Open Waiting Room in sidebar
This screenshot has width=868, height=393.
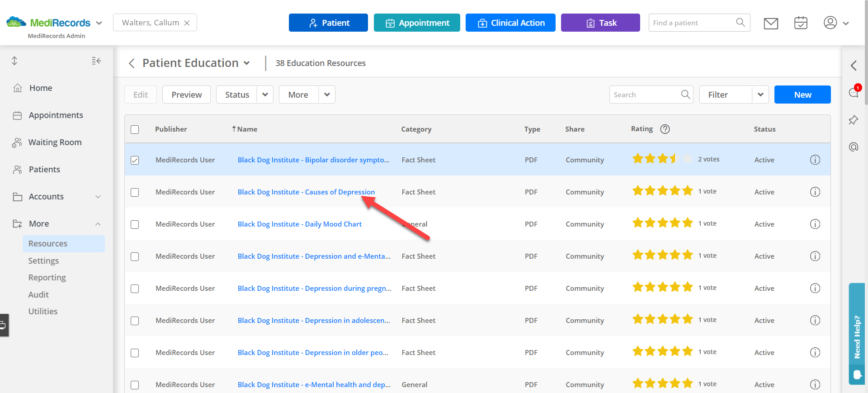pyautogui.click(x=55, y=142)
